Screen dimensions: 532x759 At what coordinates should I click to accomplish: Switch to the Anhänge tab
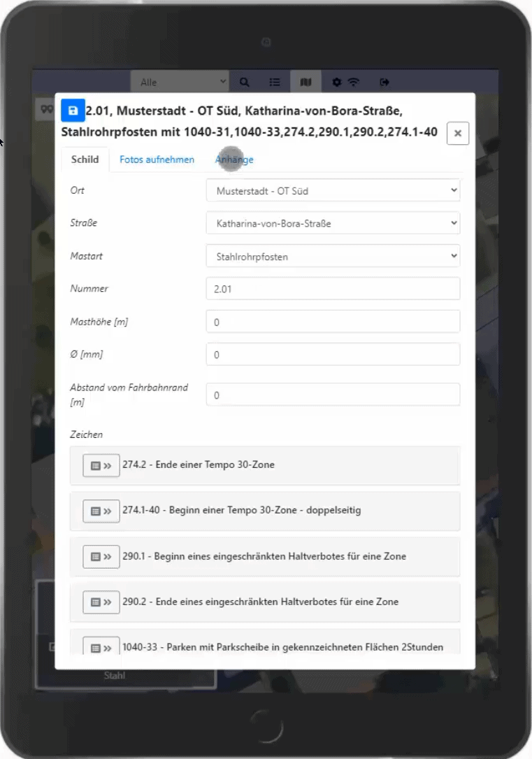(234, 159)
